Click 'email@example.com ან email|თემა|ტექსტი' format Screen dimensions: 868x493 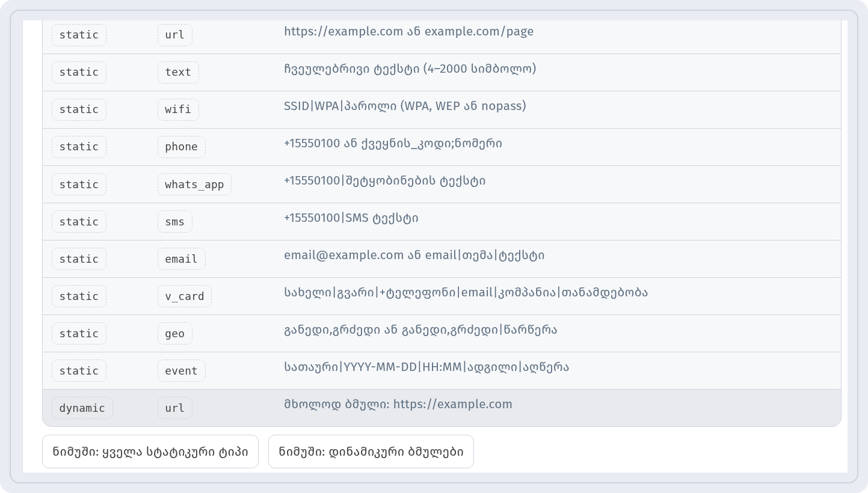[414, 255]
